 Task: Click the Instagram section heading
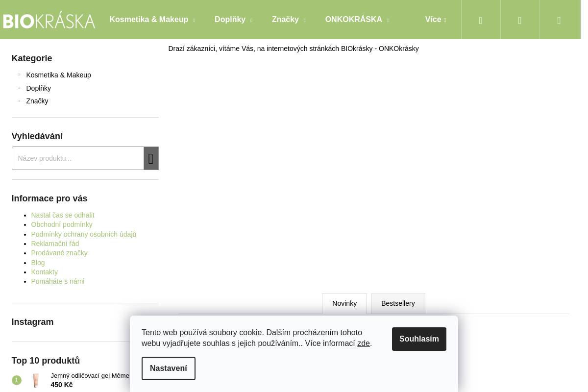[x=33, y=322]
